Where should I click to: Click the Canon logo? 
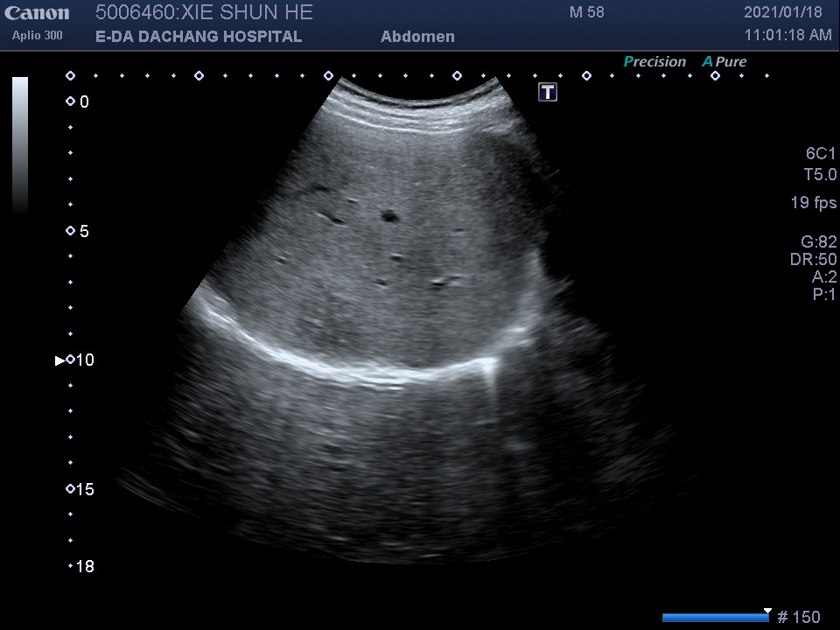pos(37,13)
